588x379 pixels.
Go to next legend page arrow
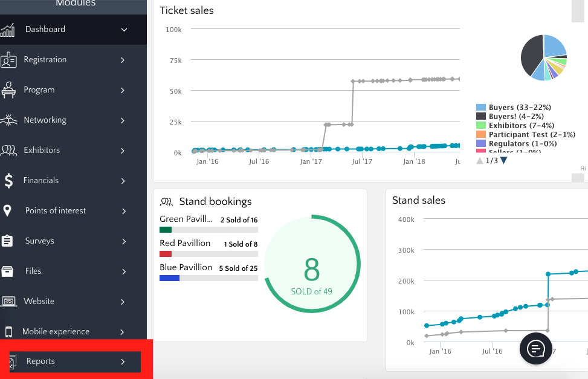[x=504, y=161]
